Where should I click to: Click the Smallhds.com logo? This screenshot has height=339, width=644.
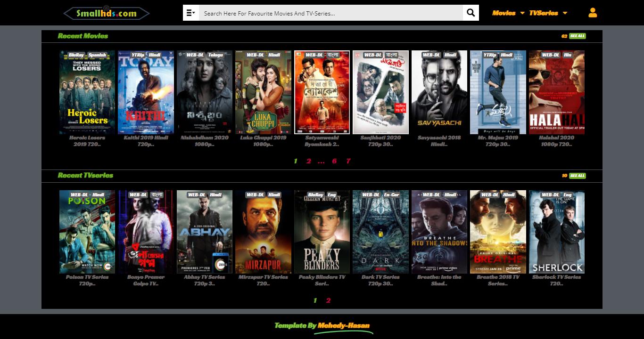(107, 13)
